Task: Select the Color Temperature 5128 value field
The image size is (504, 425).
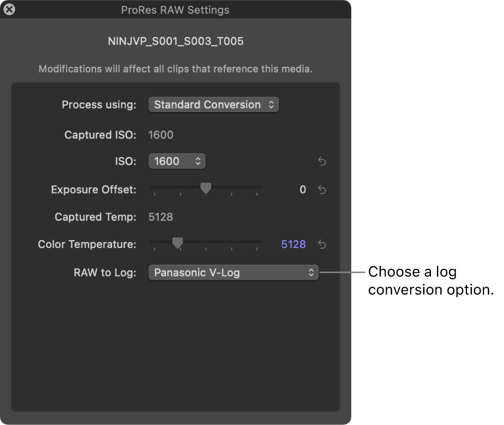Action: tap(293, 244)
